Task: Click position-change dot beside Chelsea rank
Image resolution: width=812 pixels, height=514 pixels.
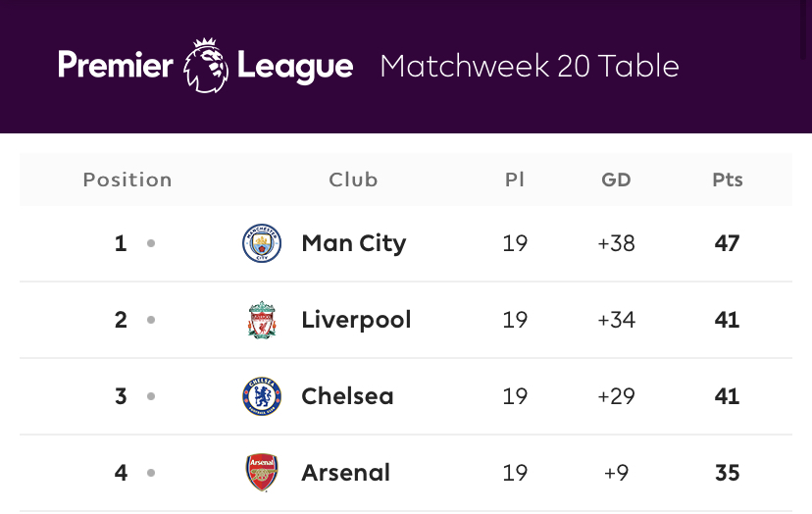Action: point(151,396)
